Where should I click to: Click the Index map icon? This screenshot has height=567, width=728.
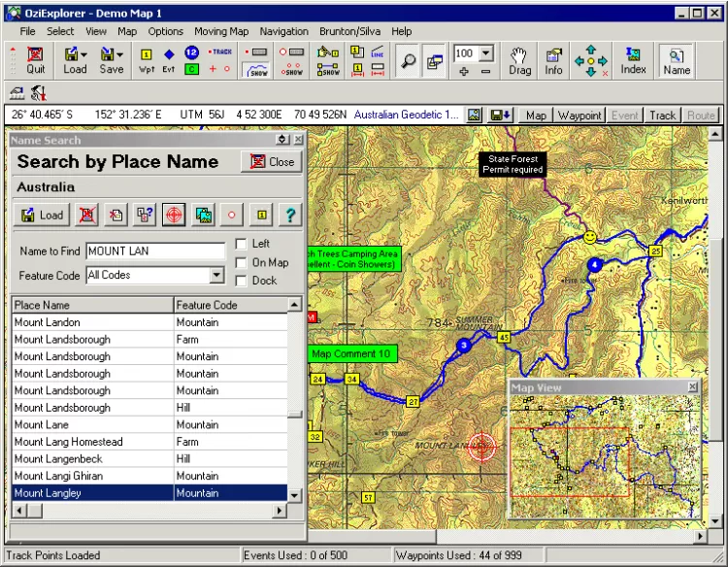pos(633,60)
